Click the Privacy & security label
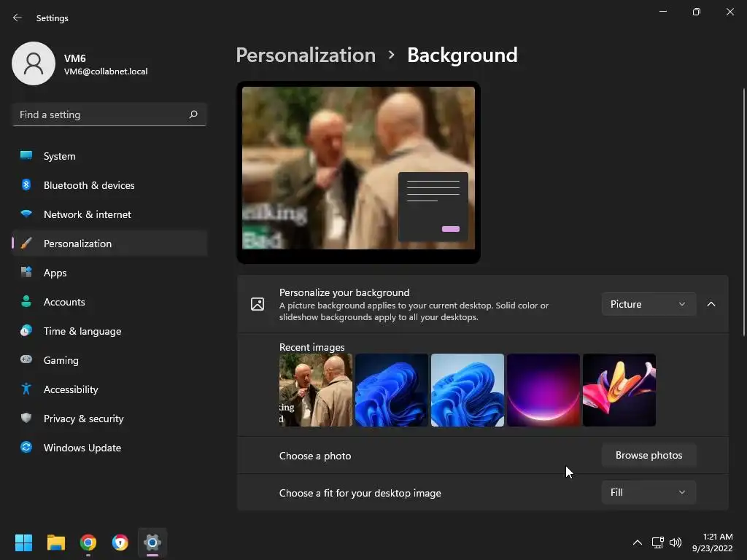This screenshot has height=560, width=747. coord(83,419)
